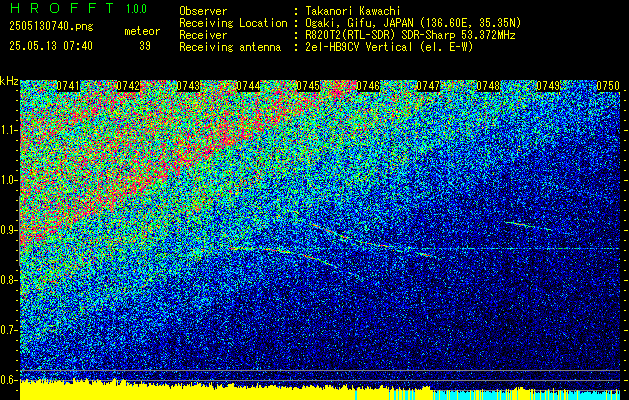Click the Receiving antenna label
629x400 pixels.
coord(230,47)
